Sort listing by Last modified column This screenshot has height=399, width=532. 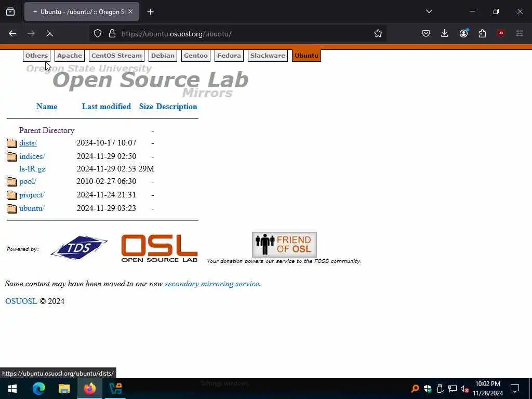tap(106, 107)
